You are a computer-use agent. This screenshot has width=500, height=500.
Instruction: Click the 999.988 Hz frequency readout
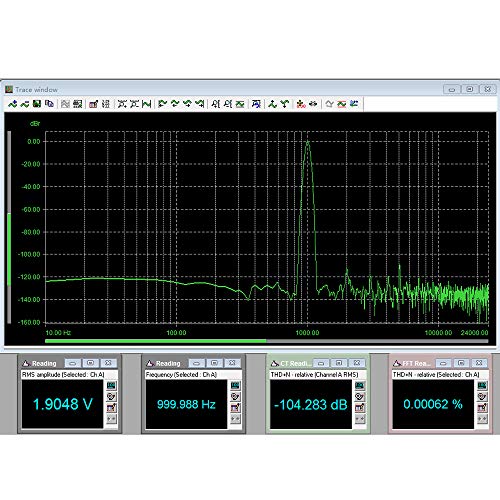[186, 404]
